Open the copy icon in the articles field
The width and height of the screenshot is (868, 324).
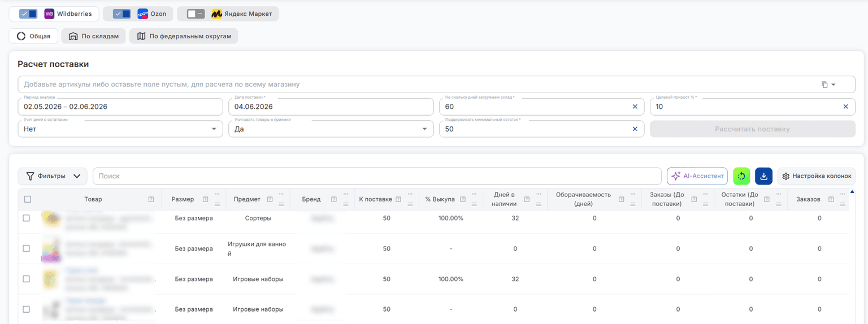[824, 85]
